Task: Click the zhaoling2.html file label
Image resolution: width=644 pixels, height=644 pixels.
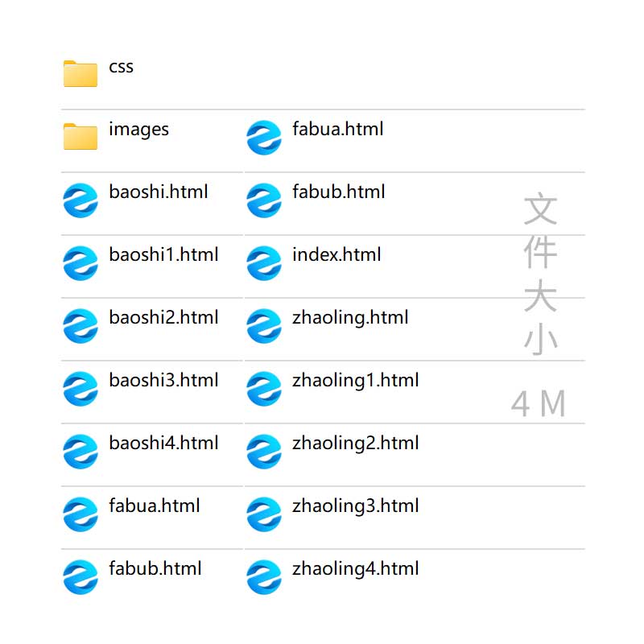Action: click(355, 444)
